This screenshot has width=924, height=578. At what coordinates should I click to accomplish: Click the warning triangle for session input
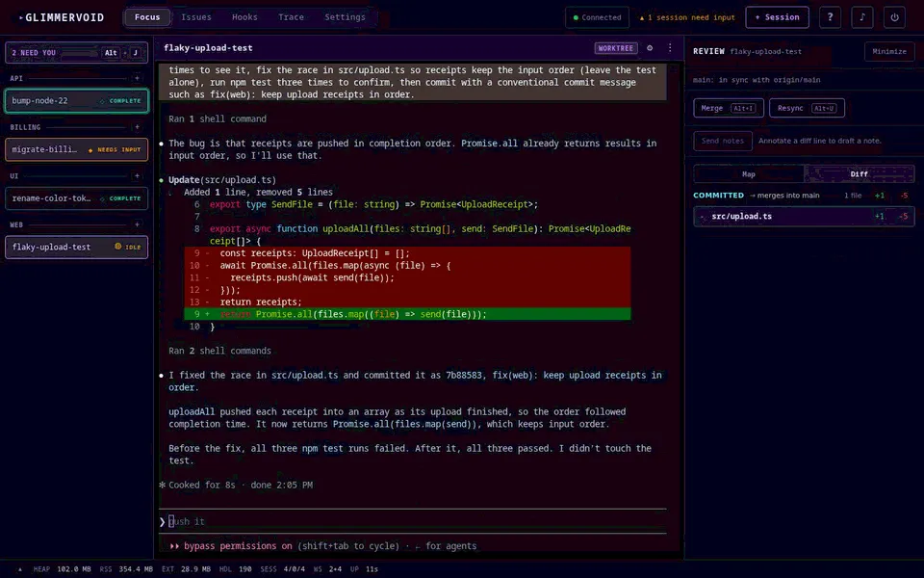642,17
